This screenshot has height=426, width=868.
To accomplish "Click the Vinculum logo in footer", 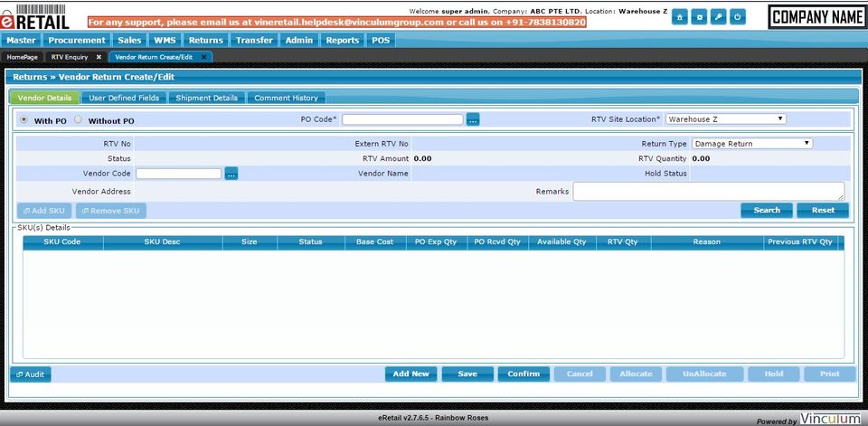I will click(830, 418).
